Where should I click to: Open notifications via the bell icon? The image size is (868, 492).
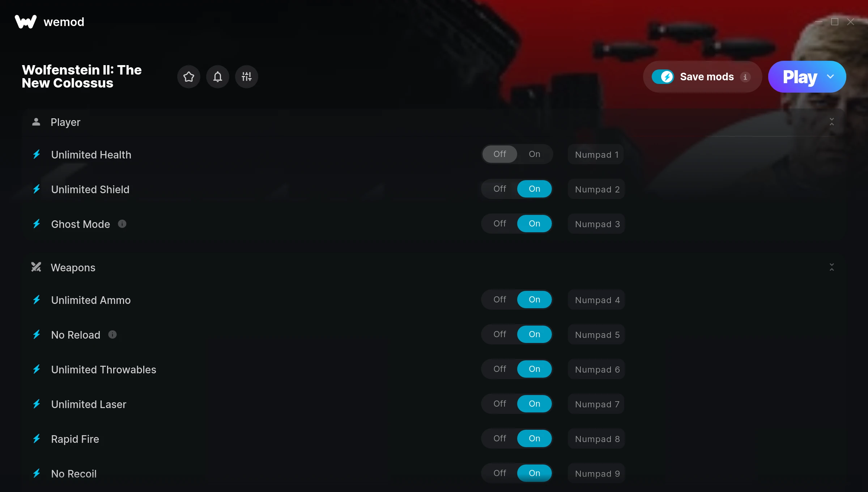[218, 77]
